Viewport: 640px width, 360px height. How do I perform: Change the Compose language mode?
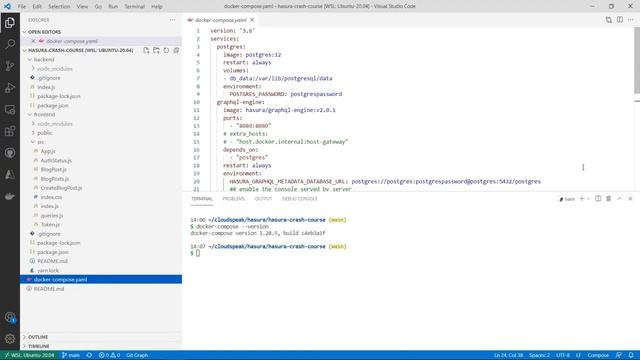(598, 355)
